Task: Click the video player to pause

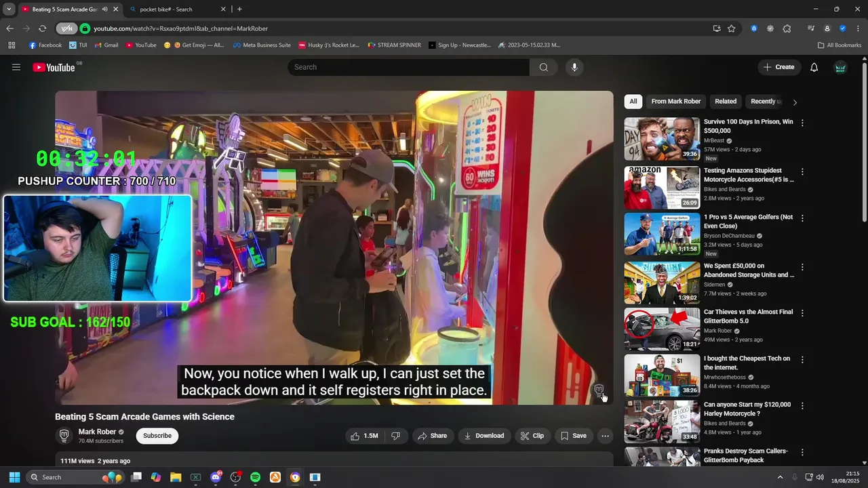Action: (334, 247)
